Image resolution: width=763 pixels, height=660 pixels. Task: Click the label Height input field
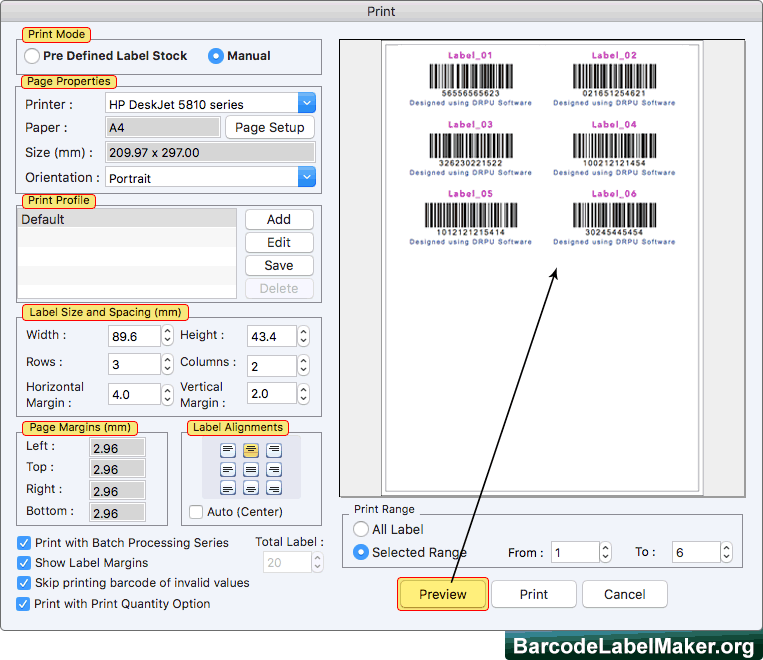coord(272,336)
